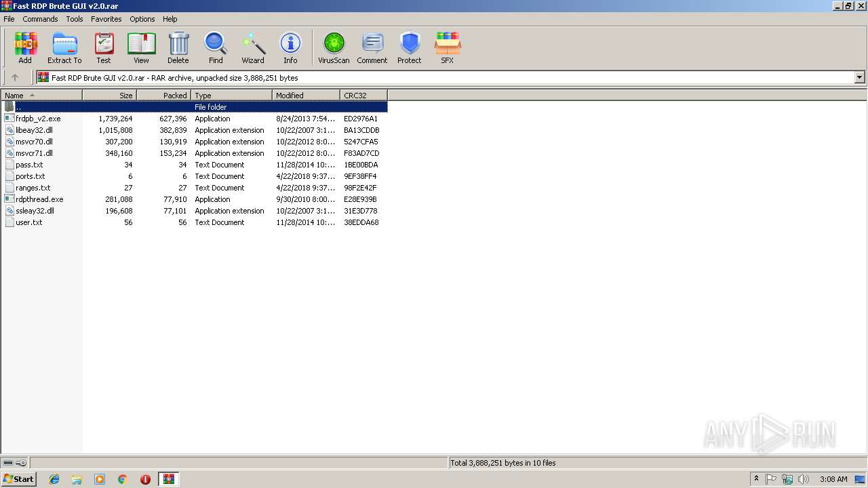The height and width of the screenshot is (488, 868).
Task: Sort by the Type column header
Action: [231, 96]
